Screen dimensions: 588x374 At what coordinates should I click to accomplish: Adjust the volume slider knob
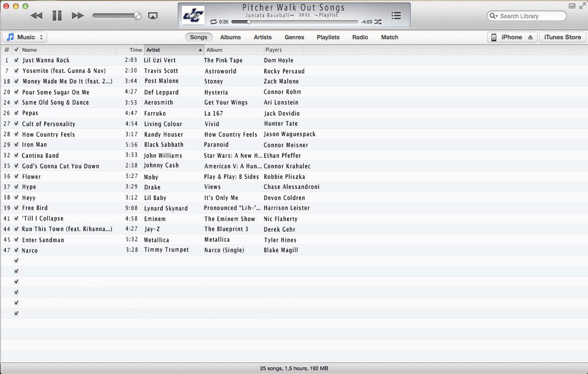(137, 16)
